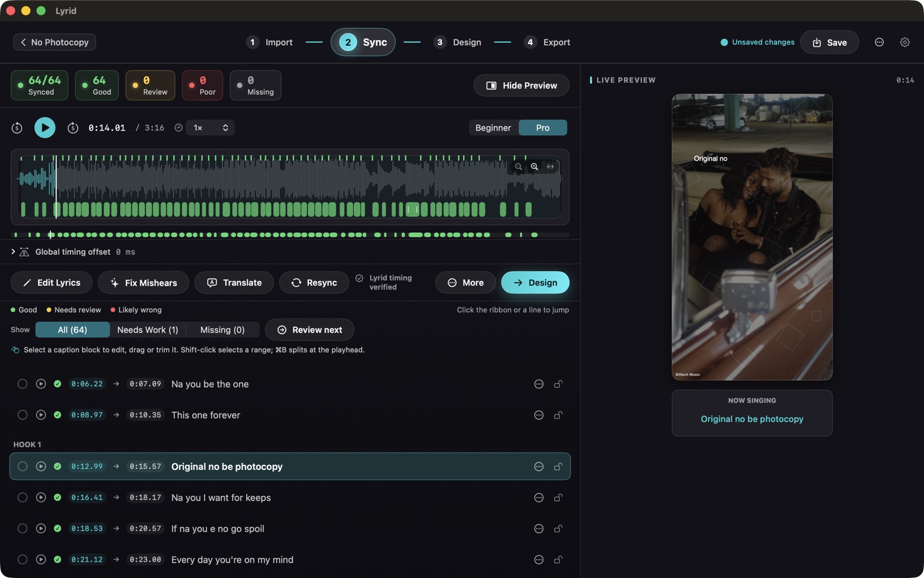Show Needs Work (1) lines
This screenshot has height=578, width=924.
click(x=148, y=329)
